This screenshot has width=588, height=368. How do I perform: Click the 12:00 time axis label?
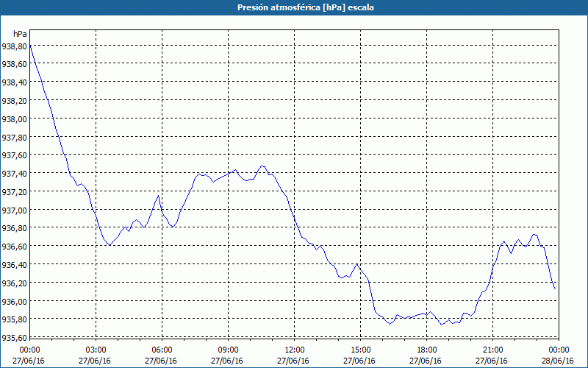click(x=295, y=350)
